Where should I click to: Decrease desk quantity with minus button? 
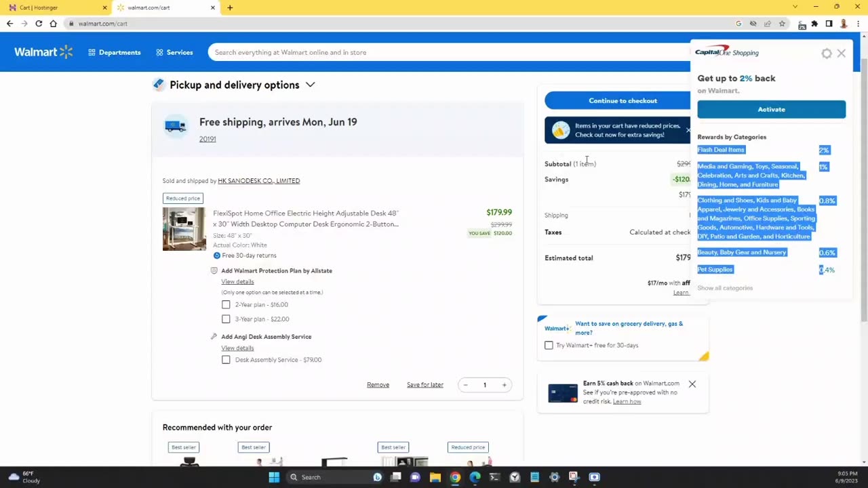465,385
